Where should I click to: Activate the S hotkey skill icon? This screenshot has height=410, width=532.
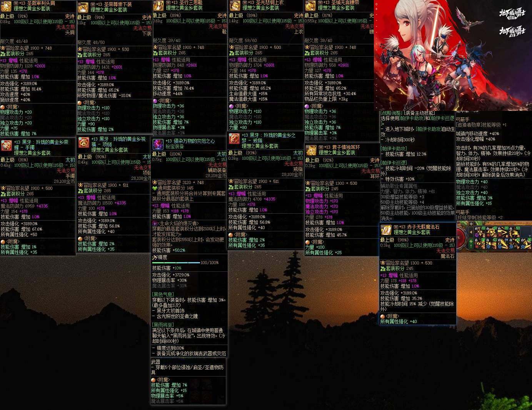(x=491, y=244)
